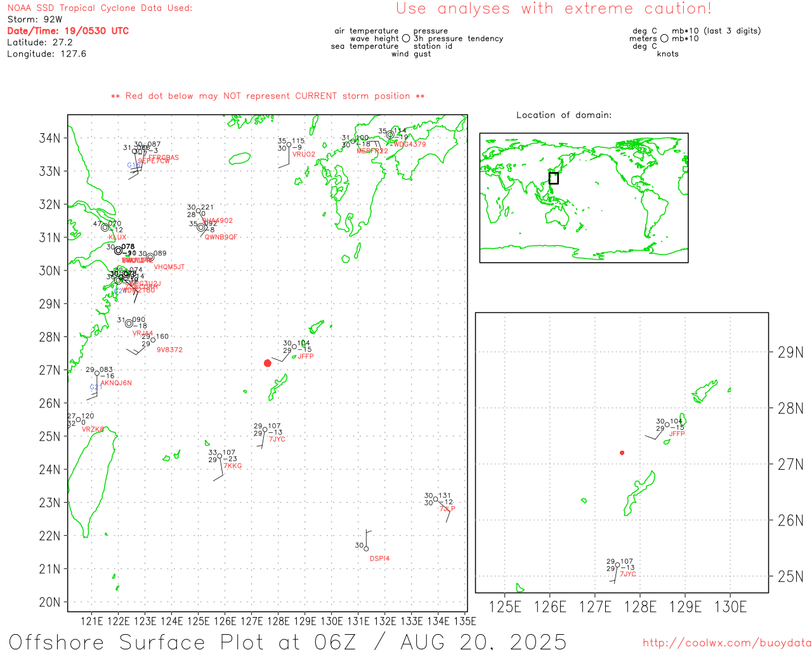
Task: Click the 'sea temperature' legend label
Action: point(365,46)
